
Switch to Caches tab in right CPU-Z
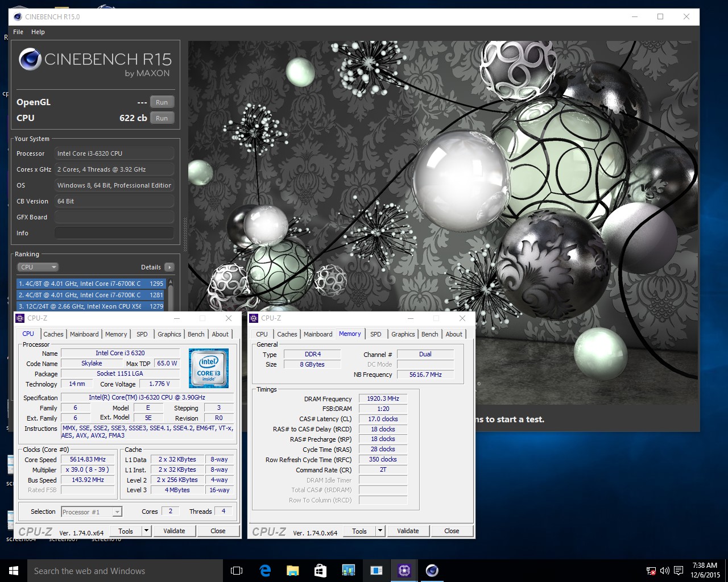click(287, 334)
